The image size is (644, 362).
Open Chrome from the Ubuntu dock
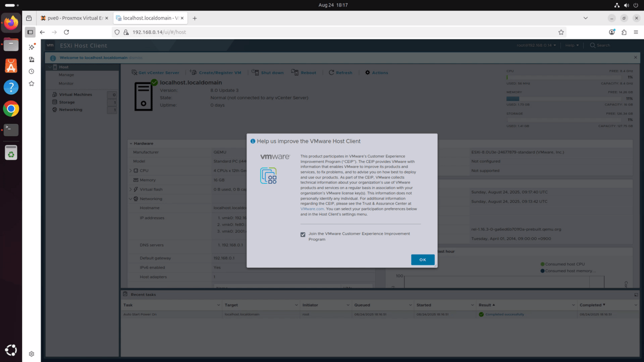(x=11, y=109)
